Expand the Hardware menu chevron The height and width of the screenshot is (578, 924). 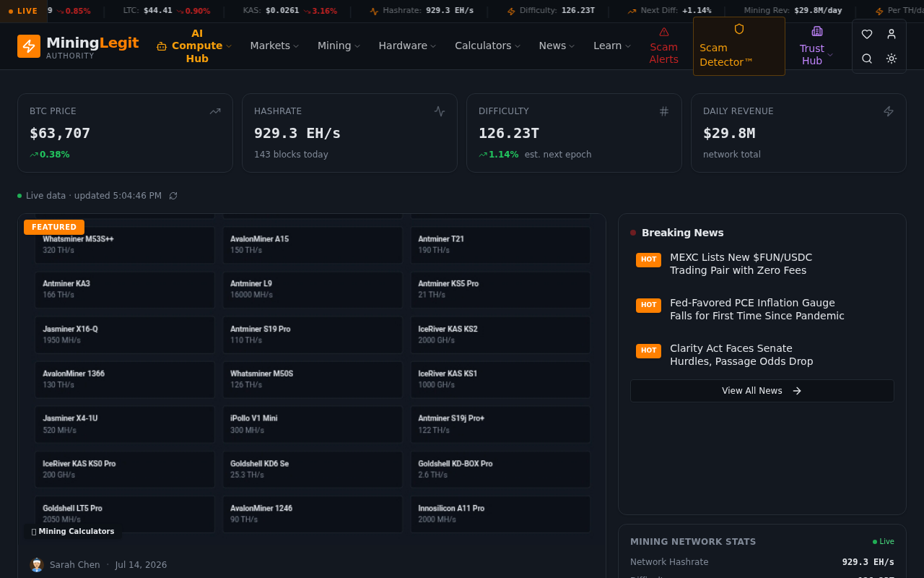tap(433, 46)
